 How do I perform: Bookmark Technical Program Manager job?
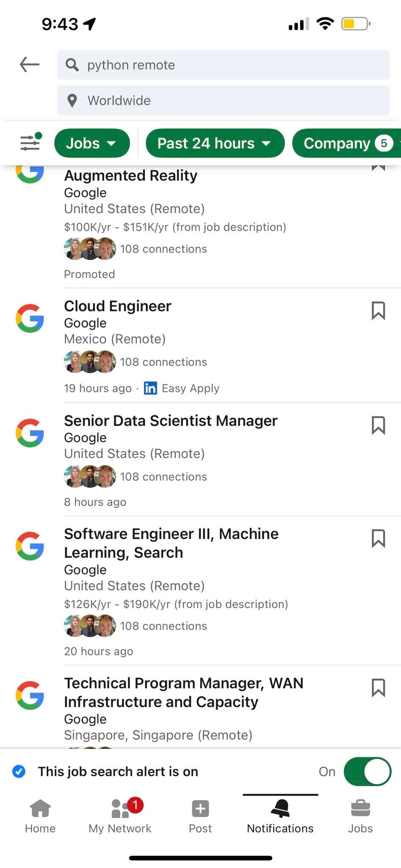(378, 687)
